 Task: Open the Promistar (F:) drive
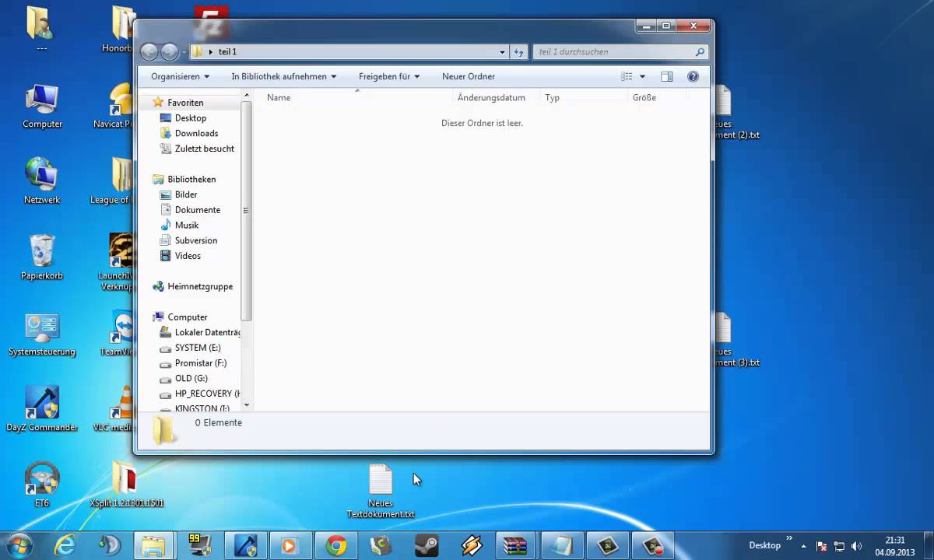coord(200,363)
